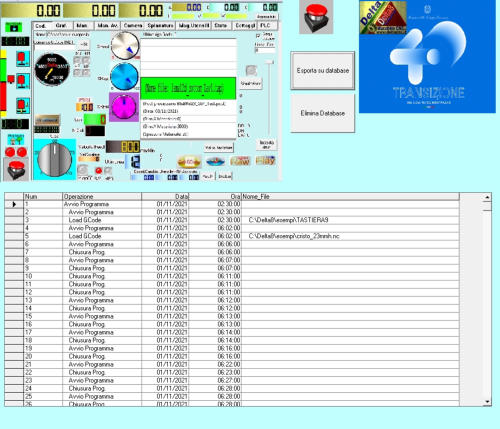Click the silver speed dial knob
500x429 pixels.
[125, 46]
